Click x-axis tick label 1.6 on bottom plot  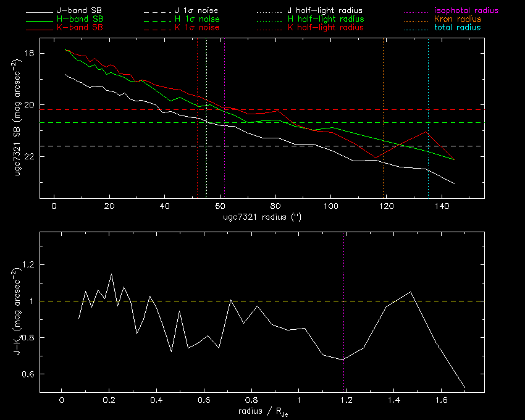click(x=442, y=400)
